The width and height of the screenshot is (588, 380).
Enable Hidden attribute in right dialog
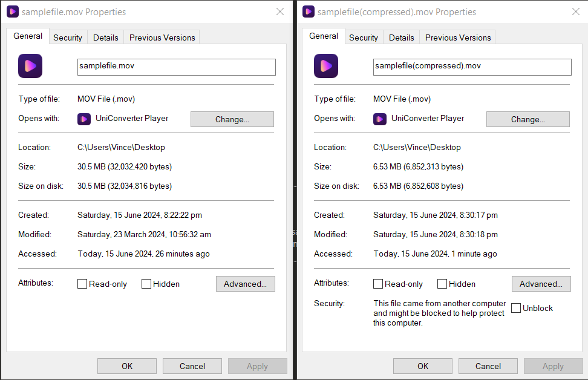pos(442,283)
